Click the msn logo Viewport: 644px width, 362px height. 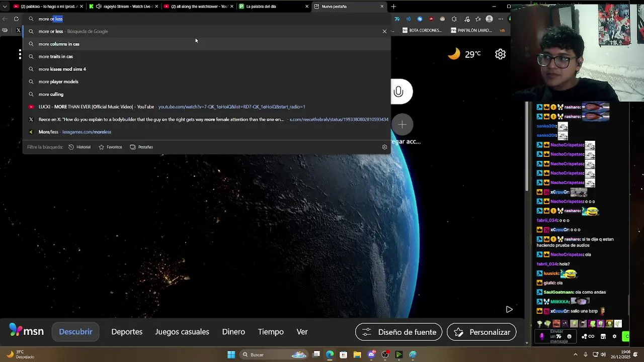pyautogui.click(x=27, y=331)
